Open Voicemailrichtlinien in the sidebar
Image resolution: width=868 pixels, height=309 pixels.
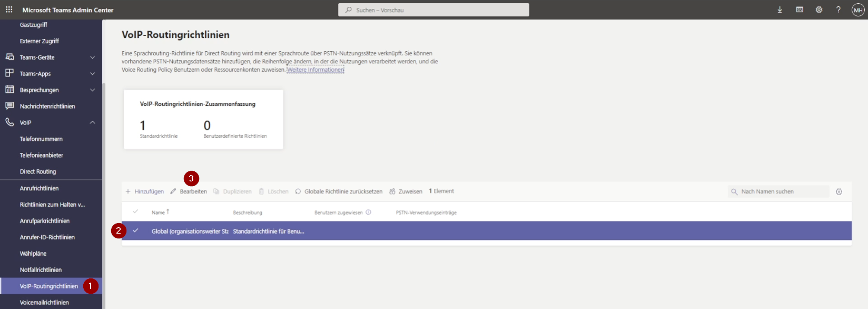coord(44,303)
